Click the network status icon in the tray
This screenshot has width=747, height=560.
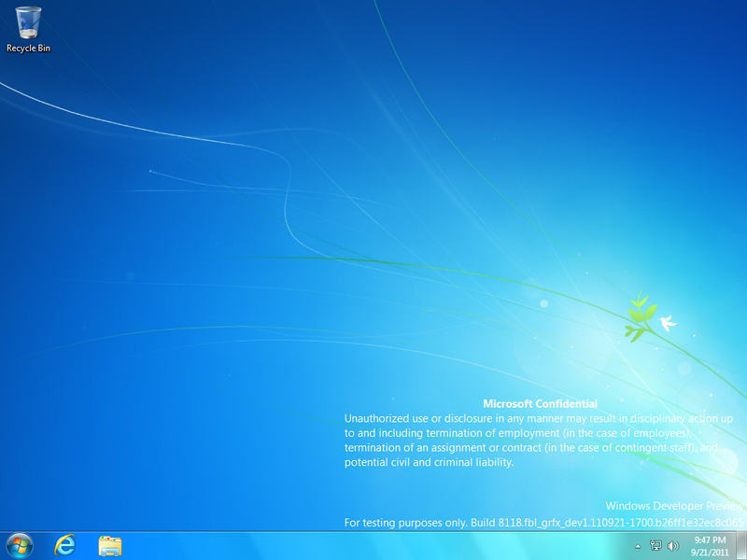click(655, 546)
